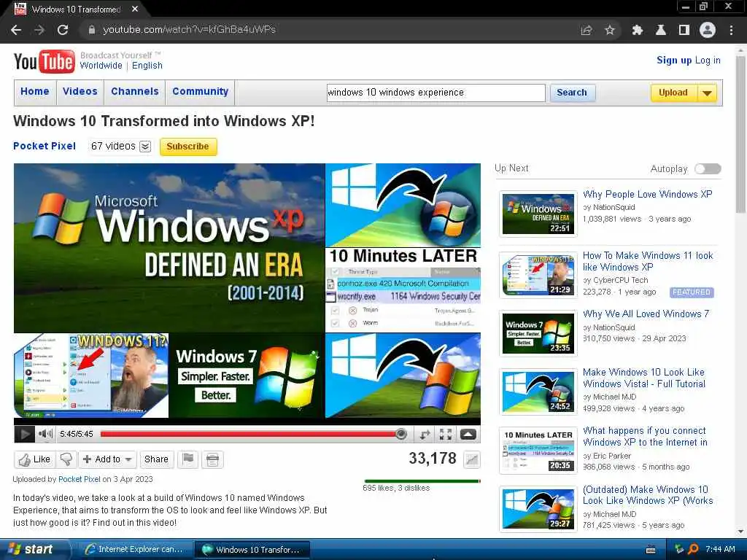Click the Log in link
This screenshot has width=747, height=560.
708,60
